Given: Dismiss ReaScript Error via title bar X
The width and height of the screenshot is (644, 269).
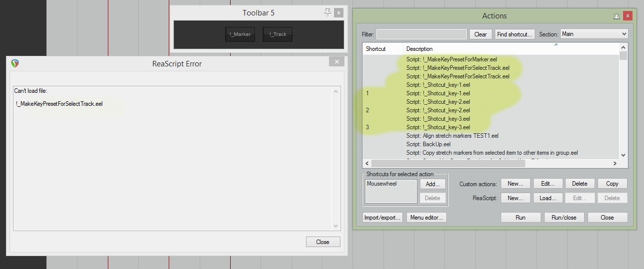Looking at the screenshot, I should coord(336,61).
